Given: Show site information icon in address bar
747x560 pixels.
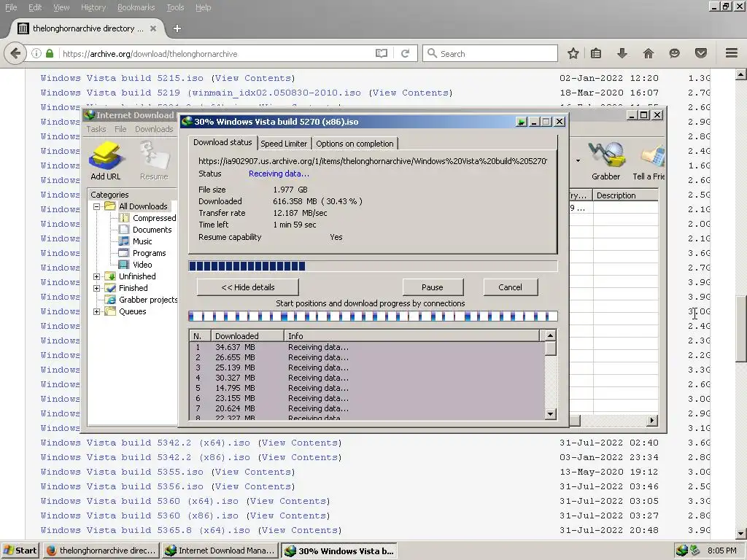Looking at the screenshot, I should coord(36,53).
